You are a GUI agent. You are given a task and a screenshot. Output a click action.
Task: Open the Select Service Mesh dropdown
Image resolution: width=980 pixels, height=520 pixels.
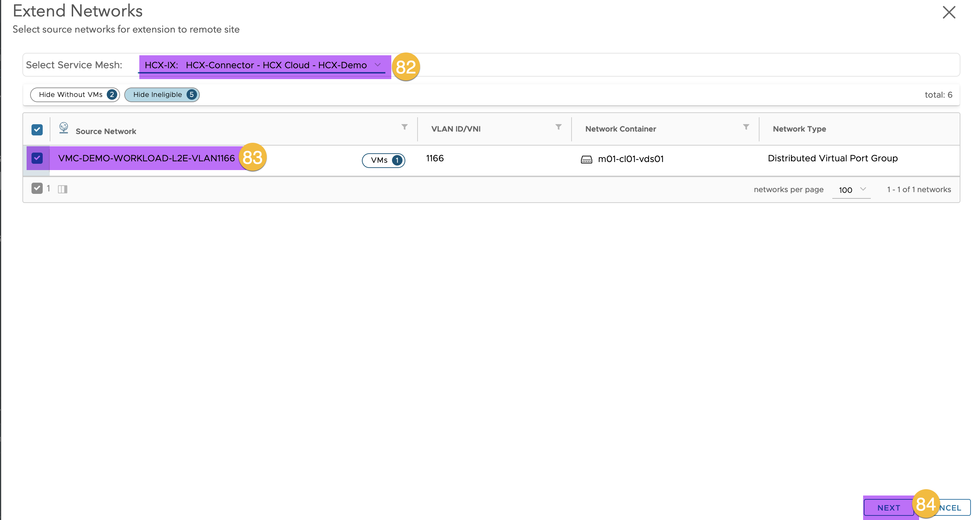(262, 65)
